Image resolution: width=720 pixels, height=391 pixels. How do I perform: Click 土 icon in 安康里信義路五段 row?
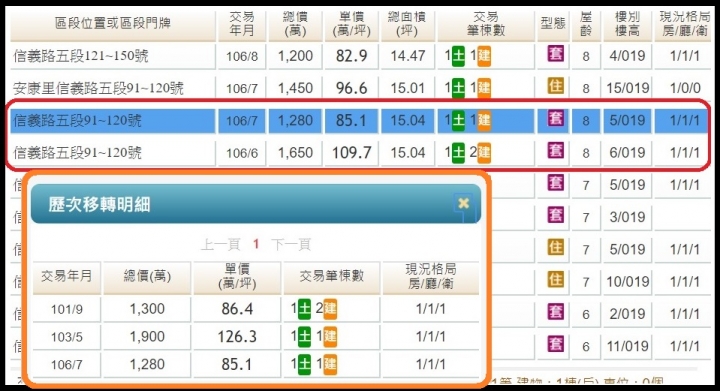(x=458, y=88)
